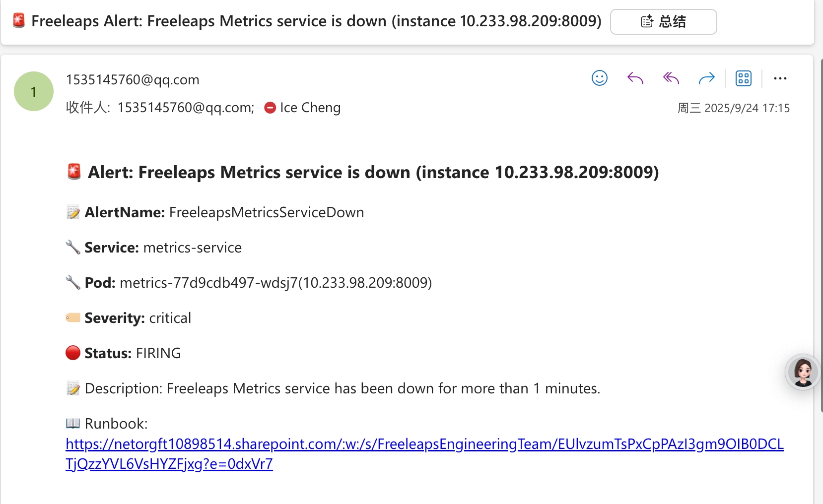823x504 pixels.
Task: Click the Alert heading in email body
Action: 373,172
